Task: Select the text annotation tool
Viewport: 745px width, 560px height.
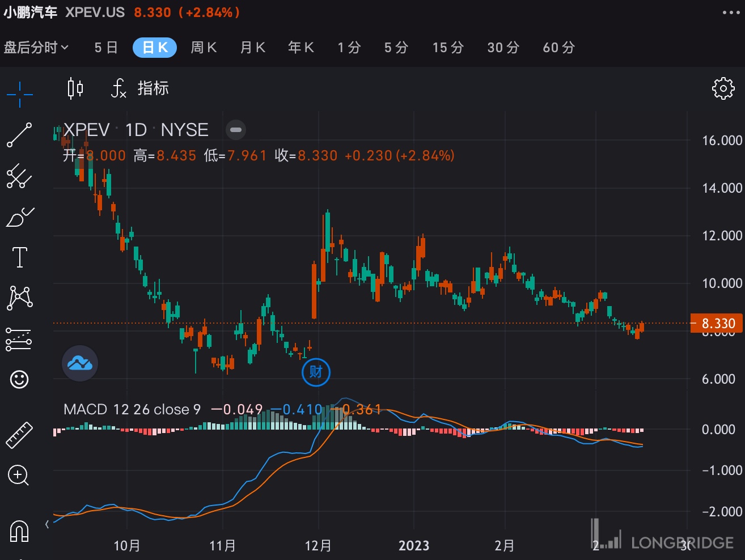Action: coord(20,257)
